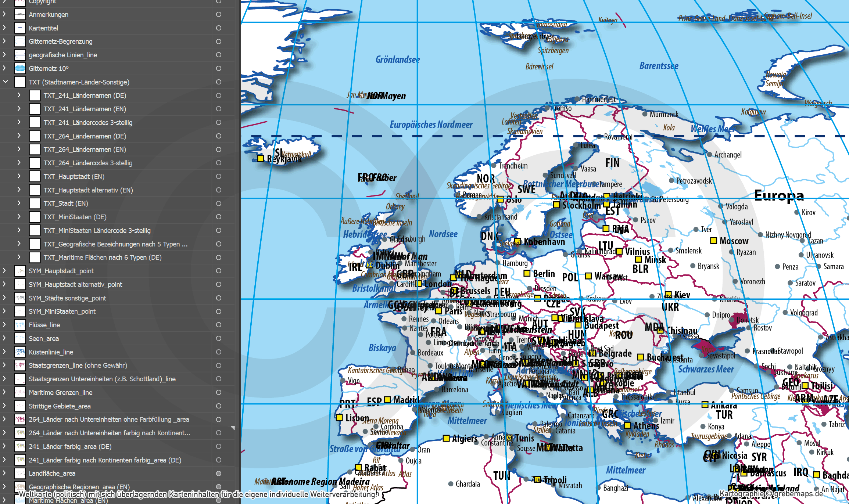Click the target circle of the Landfläche_area layer

(x=219, y=474)
